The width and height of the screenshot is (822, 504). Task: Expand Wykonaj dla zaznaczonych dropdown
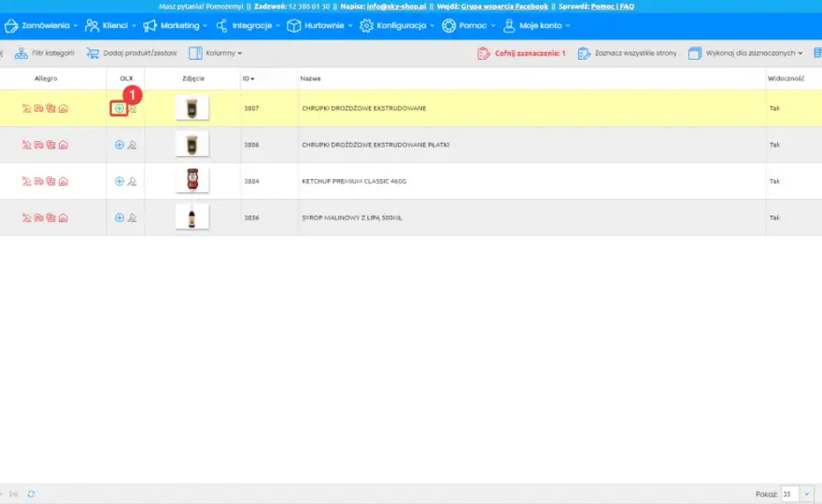pyautogui.click(x=745, y=53)
